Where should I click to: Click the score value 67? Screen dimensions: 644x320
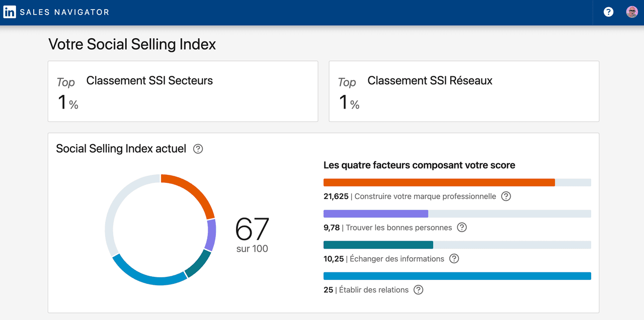253,229
